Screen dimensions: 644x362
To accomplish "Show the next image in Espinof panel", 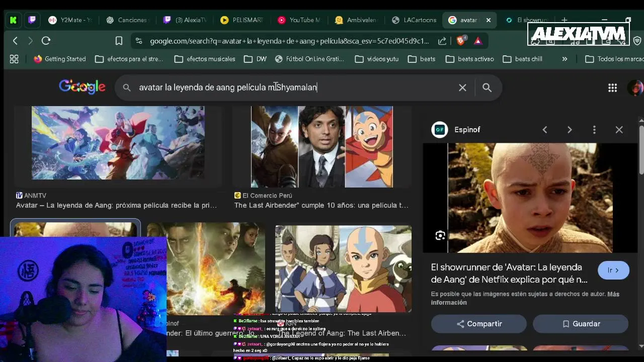I will tap(570, 130).
